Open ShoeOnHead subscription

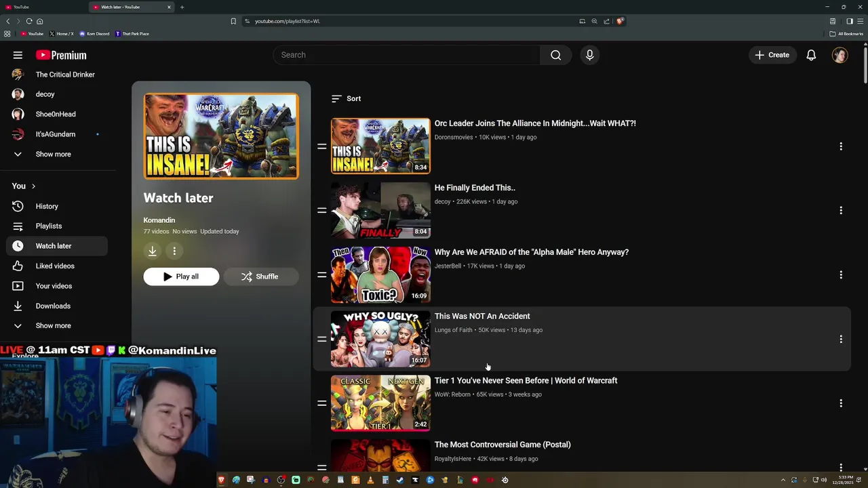(x=57, y=114)
